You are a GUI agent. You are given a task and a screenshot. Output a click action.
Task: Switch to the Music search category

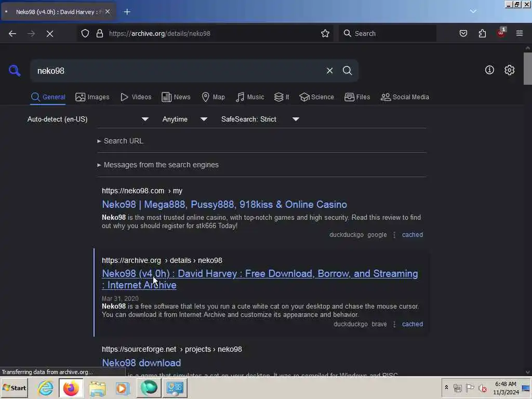(x=250, y=97)
